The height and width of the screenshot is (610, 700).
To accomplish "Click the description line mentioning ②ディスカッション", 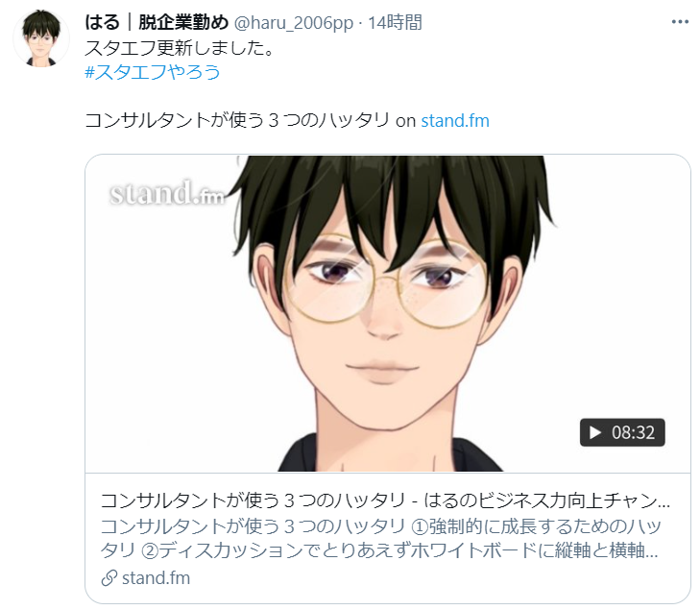I will (x=379, y=550).
